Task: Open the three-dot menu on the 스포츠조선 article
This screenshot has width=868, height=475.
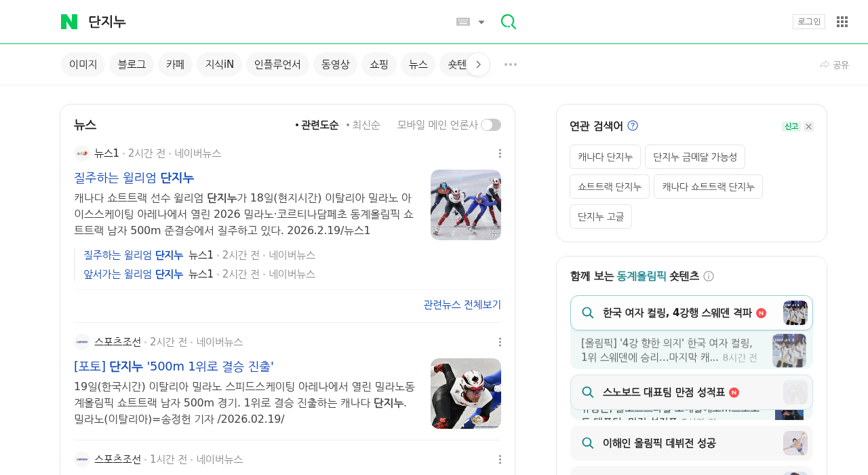Action: 500,341
